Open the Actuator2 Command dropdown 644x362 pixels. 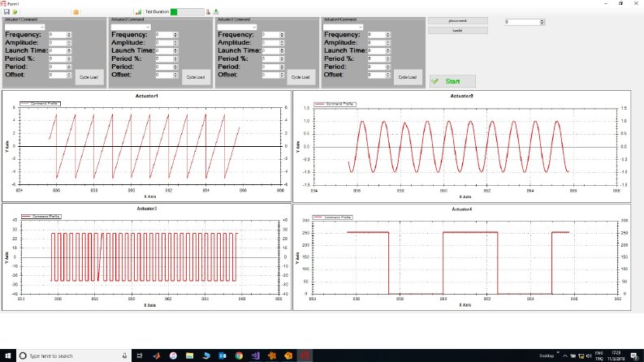(x=131, y=27)
